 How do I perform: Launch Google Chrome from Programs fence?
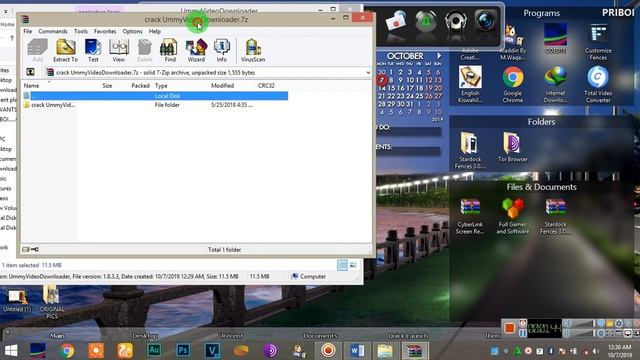click(x=513, y=85)
